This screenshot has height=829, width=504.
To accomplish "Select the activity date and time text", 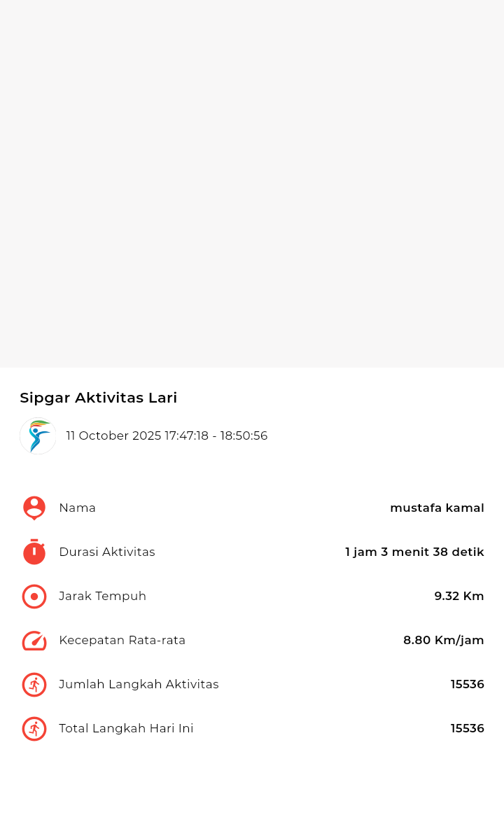I will click(167, 436).
